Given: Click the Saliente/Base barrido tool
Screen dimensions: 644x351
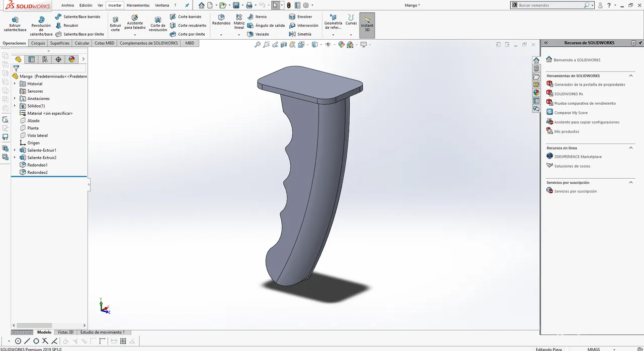Looking at the screenshot, I should tap(77, 17).
